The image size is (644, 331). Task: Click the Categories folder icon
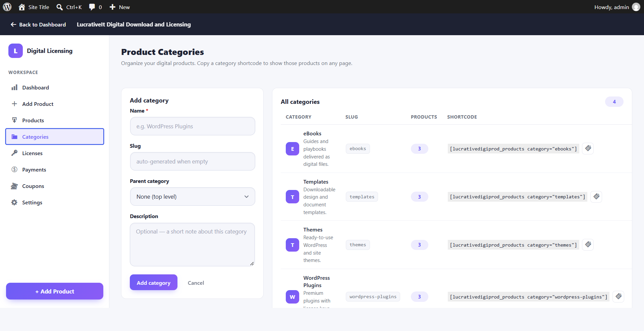pyautogui.click(x=14, y=137)
